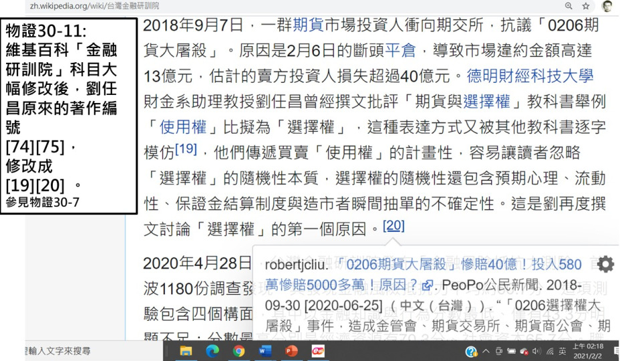Click the help question mark tray icon

472,352
